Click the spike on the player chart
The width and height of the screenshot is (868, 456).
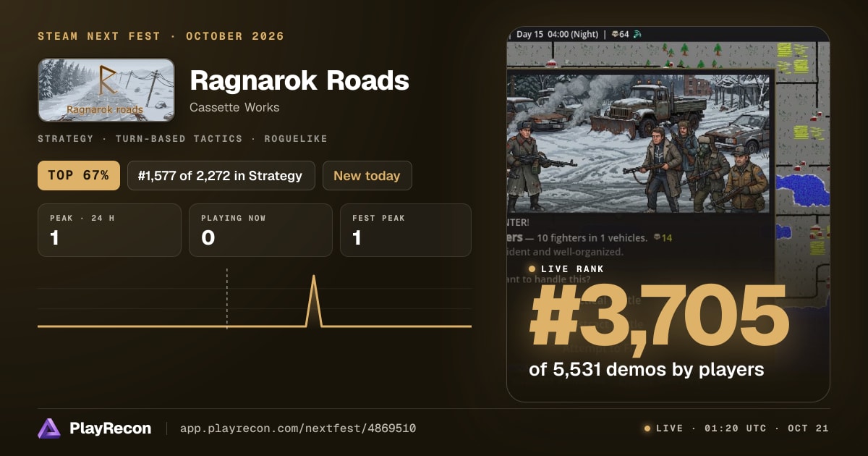coord(314,300)
